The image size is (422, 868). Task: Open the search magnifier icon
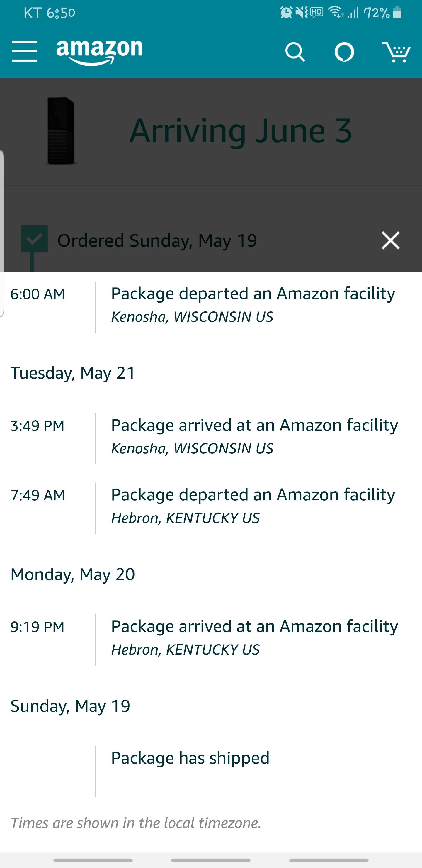[x=295, y=52]
